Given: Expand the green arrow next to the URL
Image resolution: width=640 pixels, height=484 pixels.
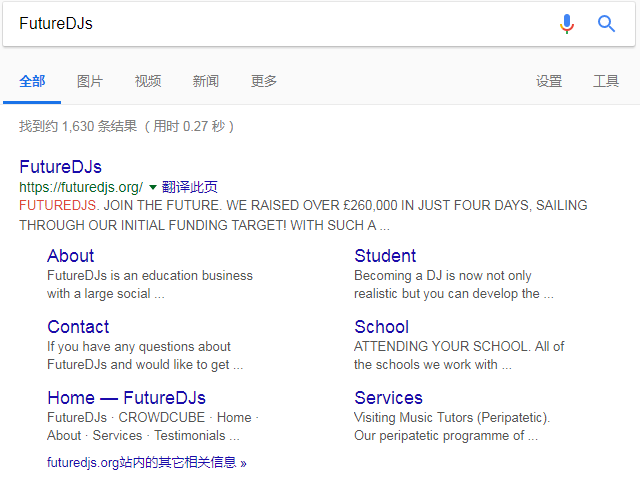Looking at the screenshot, I should pyautogui.click(x=153, y=187).
